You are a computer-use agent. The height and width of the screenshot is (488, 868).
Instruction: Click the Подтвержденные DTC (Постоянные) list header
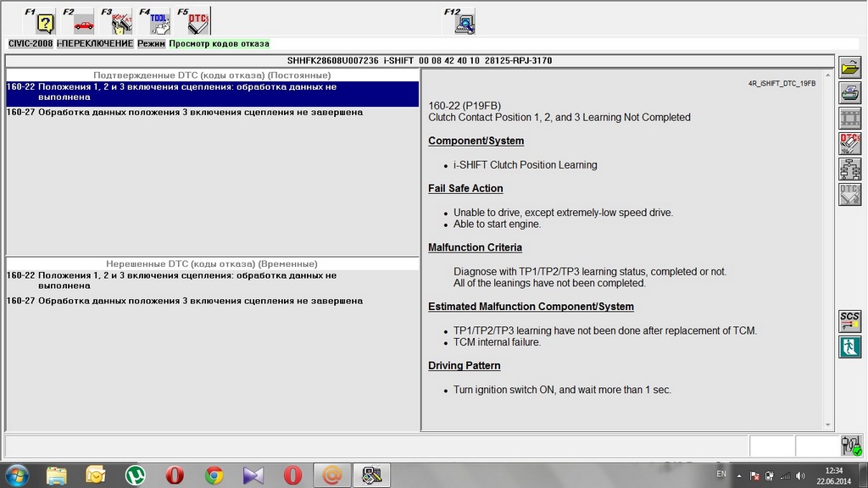coord(212,75)
